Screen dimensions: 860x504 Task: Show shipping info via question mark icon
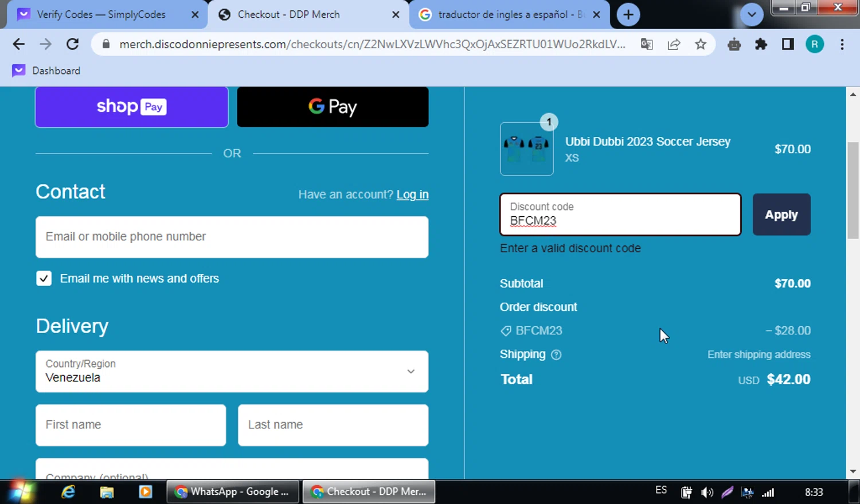(x=556, y=354)
